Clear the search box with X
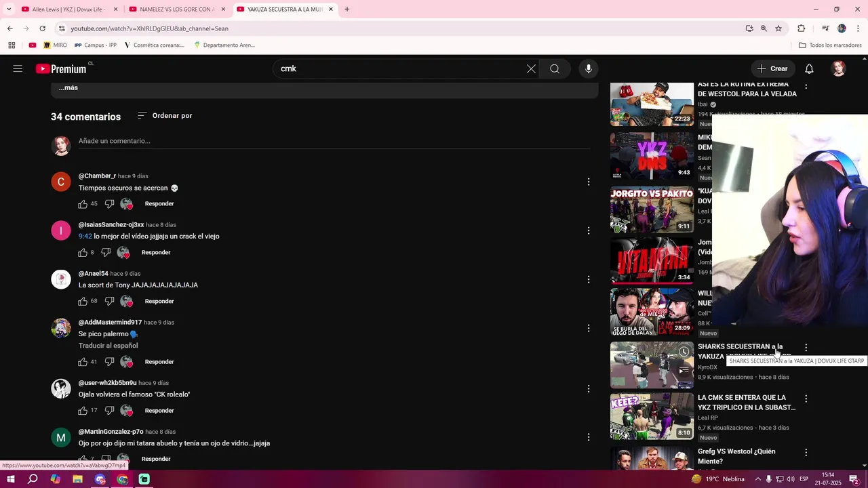 tap(531, 68)
